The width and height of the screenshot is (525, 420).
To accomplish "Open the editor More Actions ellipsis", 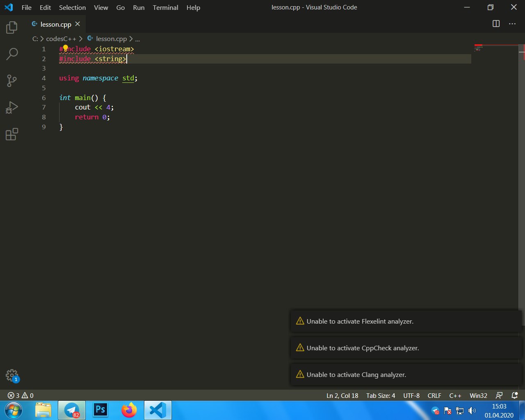I will pyautogui.click(x=512, y=24).
